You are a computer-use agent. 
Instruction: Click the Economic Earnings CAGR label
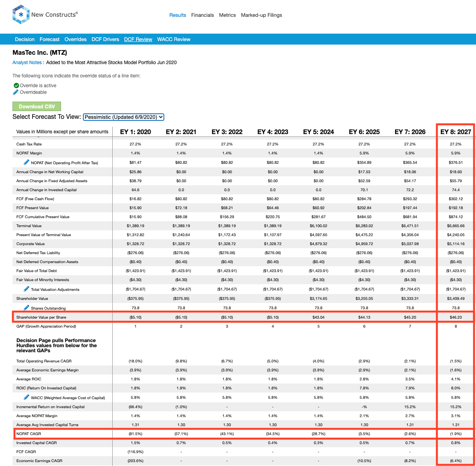(39, 461)
